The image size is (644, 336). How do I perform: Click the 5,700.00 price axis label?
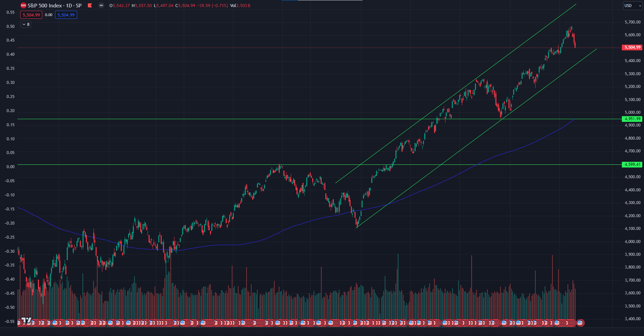tap(633, 22)
